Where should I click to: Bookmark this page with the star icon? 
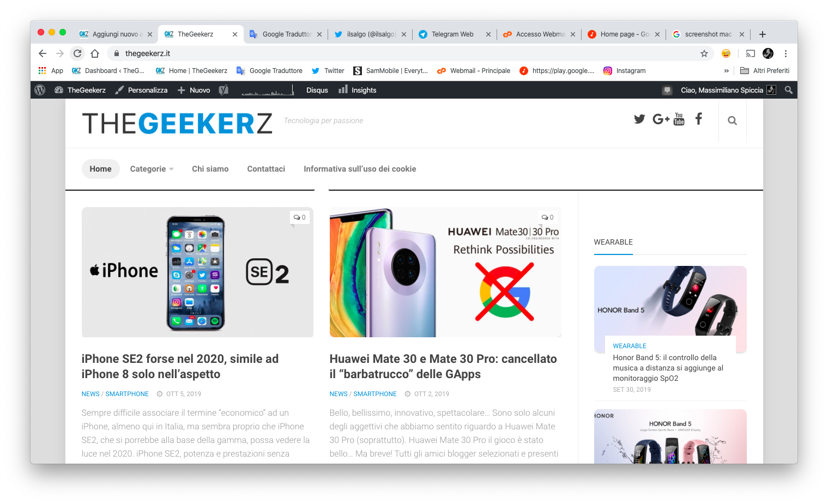[x=704, y=53]
